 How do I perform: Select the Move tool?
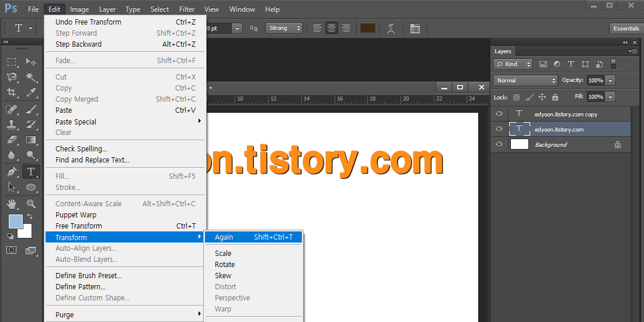[x=31, y=62]
